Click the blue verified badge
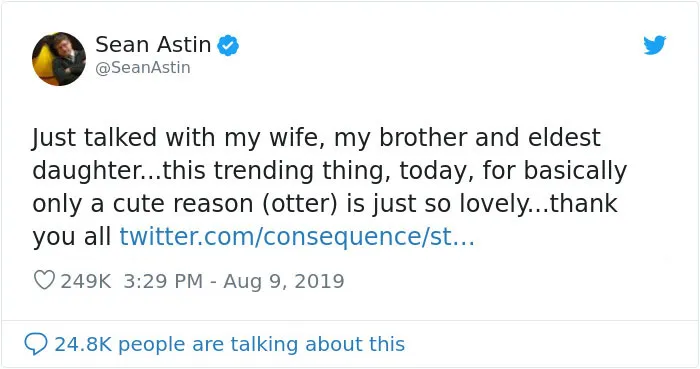700x369 pixels. point(228,45)
